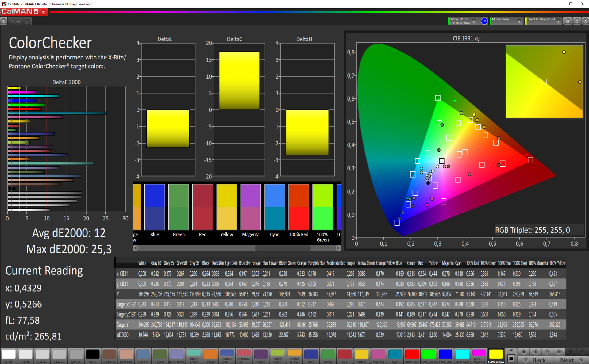Collapse the side panel arrow at top right
The height and width of the screenshot is (364, 589).
pyautogui.click(x=585, y=21)
